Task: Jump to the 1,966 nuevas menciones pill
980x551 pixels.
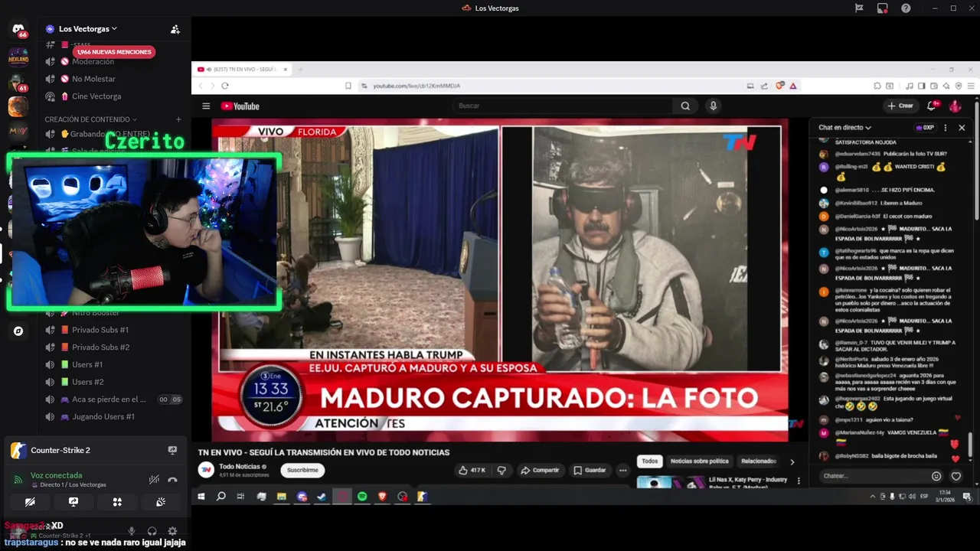Action: click(x=114, y=52)
